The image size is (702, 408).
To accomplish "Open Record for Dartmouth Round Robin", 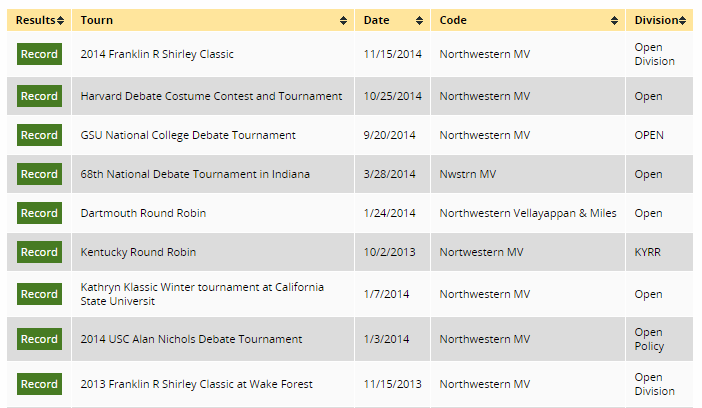I will (39, 213).
